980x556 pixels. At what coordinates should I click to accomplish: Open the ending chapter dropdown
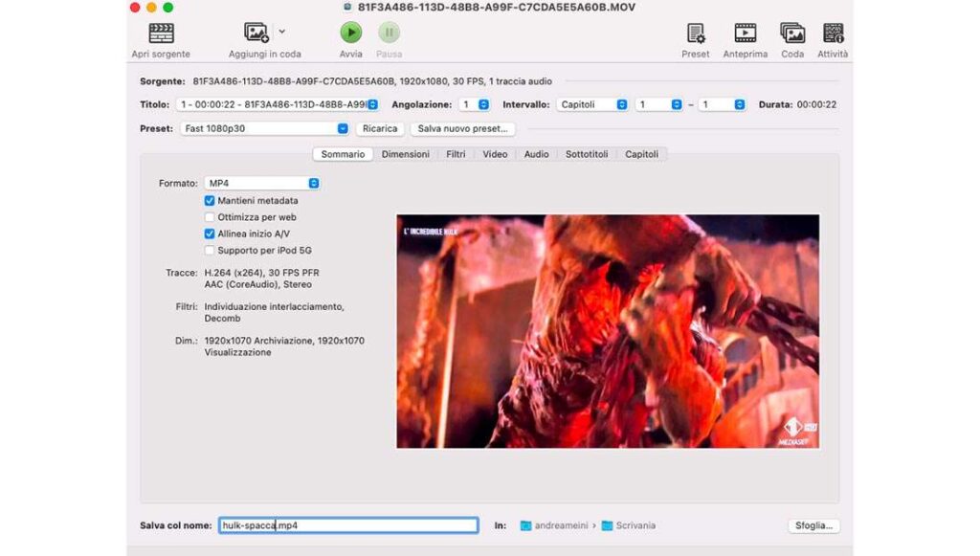point(722,104)
